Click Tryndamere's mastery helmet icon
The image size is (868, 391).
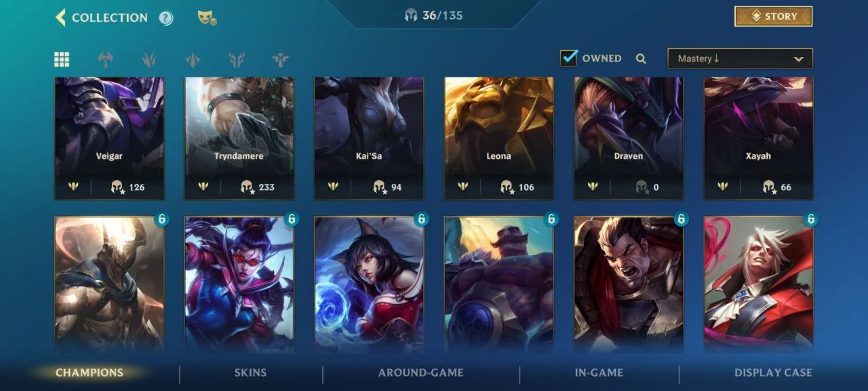pyautogui.click(x=247, y=187)
